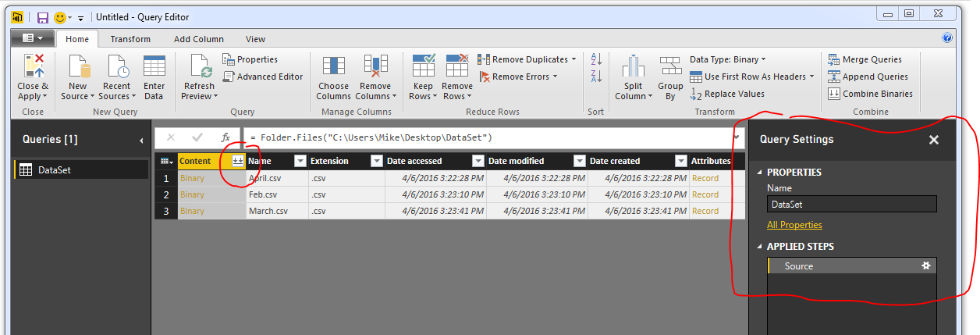Click the Choose Columns icon
Image resolution: width=980 pixels, height=335 pixels.
pos(333,66)
